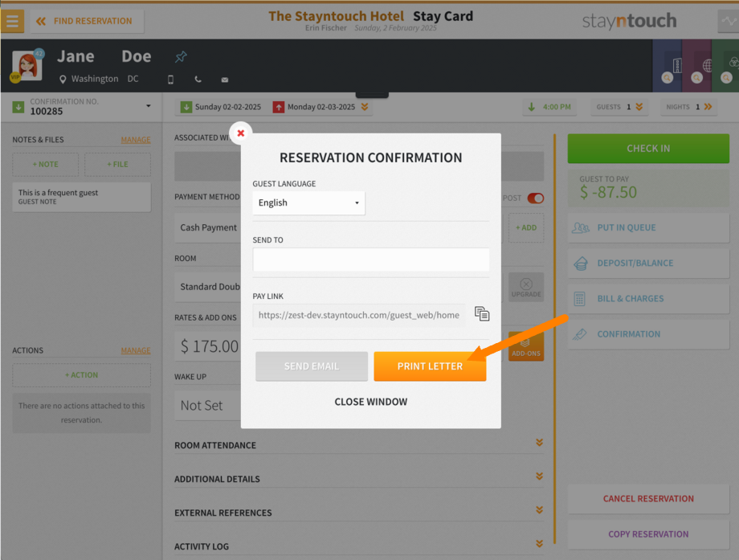Open the hamburger main menu
Screen dimensions: 739x560
click(12, 21)
